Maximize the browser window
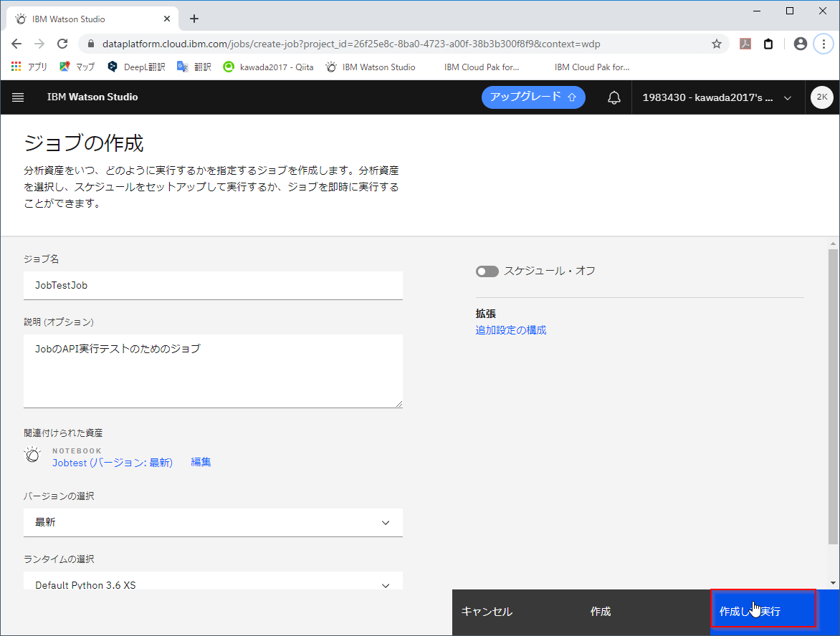Screen dimensions: 840x636 pos(790,11)
